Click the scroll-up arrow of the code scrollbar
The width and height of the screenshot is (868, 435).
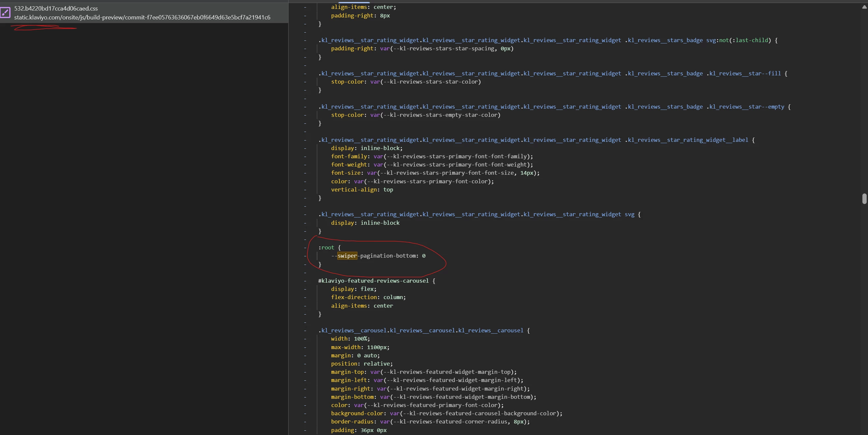tap(864, 7)
